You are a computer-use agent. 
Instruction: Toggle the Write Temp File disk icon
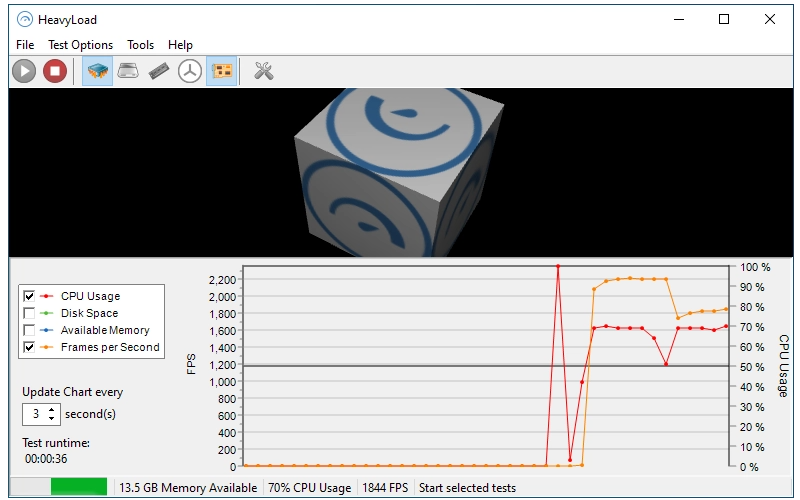coord(128,71)
